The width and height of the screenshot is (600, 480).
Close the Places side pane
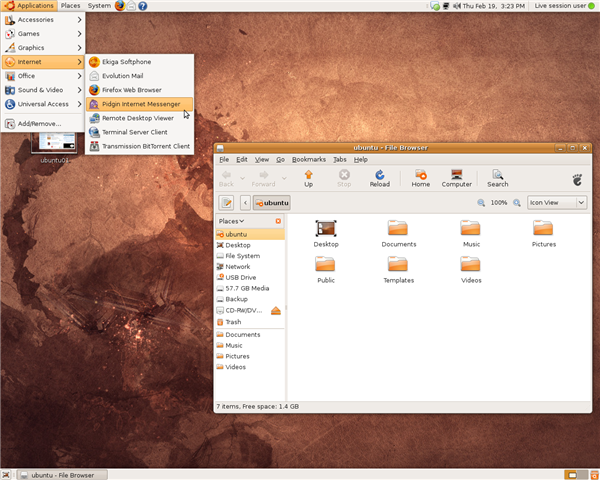(278, 221)
